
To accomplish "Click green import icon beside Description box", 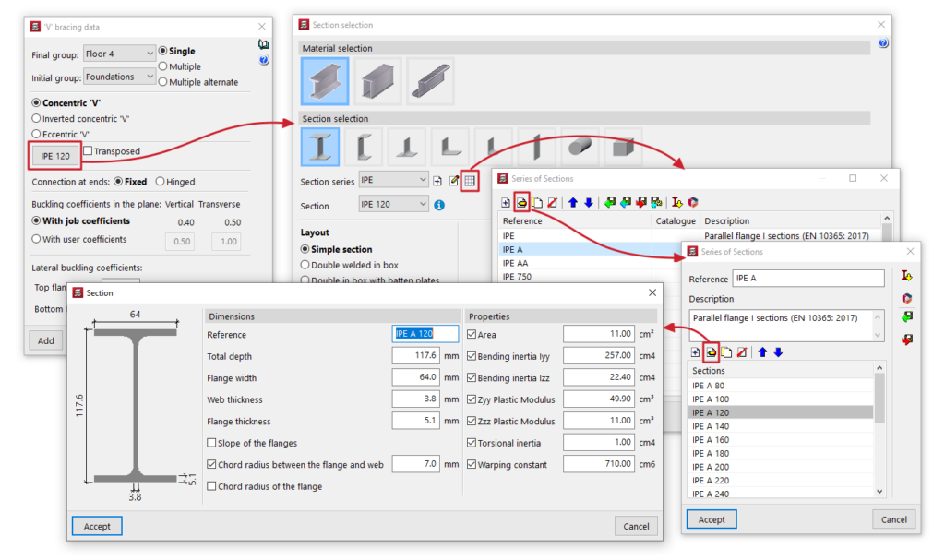I will [x=907, y=317].
